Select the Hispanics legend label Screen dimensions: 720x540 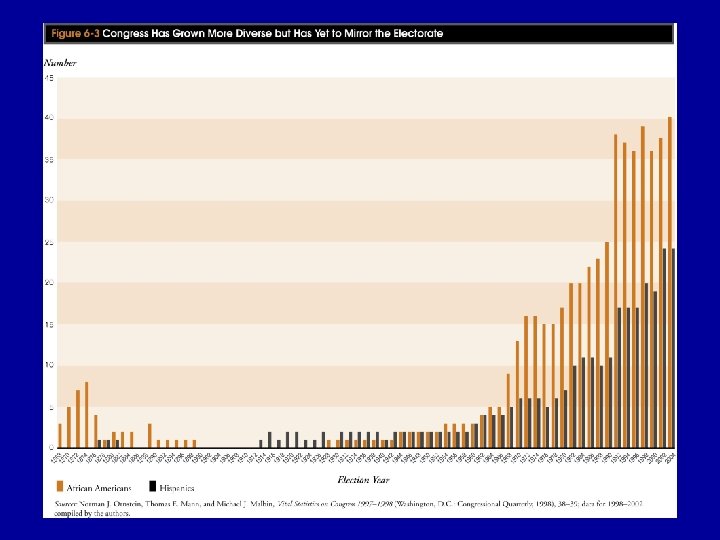click(177, 488)
